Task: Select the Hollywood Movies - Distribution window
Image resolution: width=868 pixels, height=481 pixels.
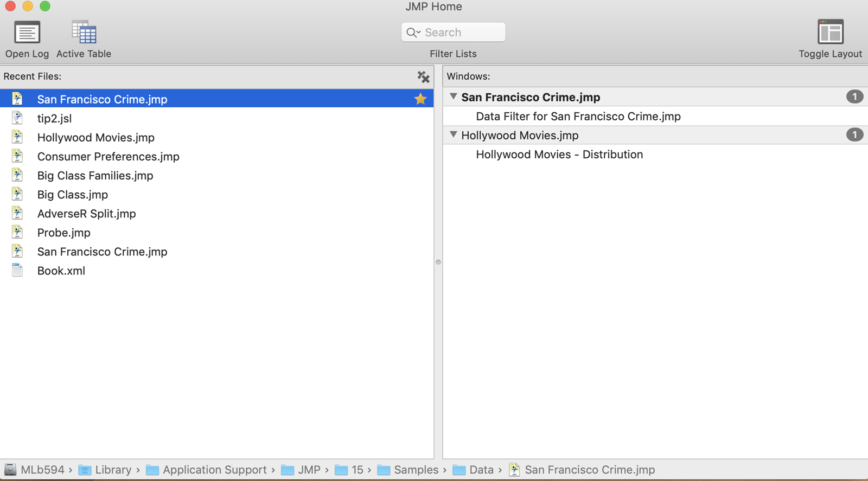Action: 559,155
